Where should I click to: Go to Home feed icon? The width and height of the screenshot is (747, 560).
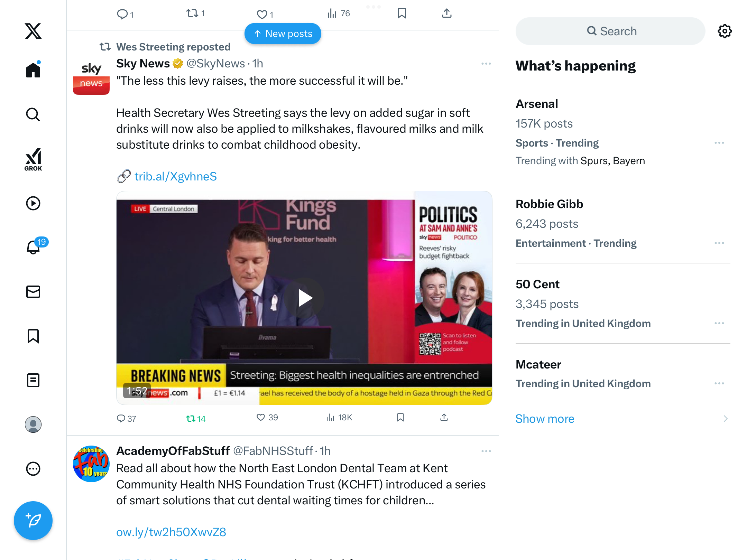pos(33,70)
